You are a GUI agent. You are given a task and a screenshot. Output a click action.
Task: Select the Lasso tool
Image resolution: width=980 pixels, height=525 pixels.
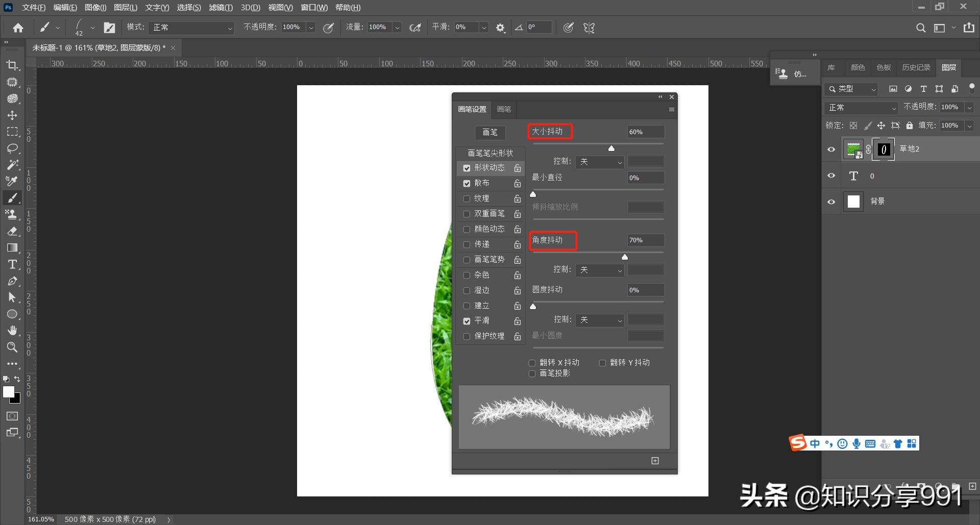(12, 148)
